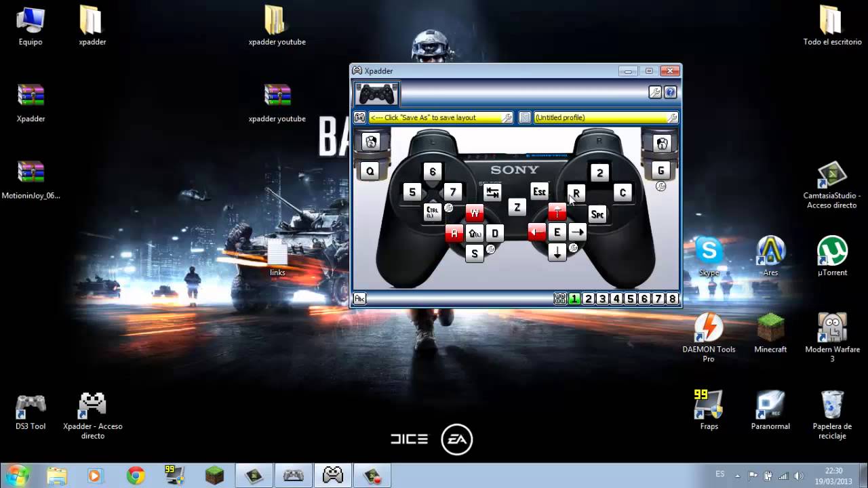Select the PS3 controller tab in Xpadder

click(376, 93)
